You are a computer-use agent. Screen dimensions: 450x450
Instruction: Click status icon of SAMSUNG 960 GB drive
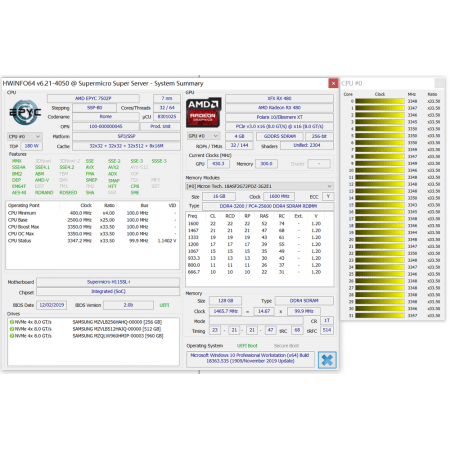pos(12,336)
